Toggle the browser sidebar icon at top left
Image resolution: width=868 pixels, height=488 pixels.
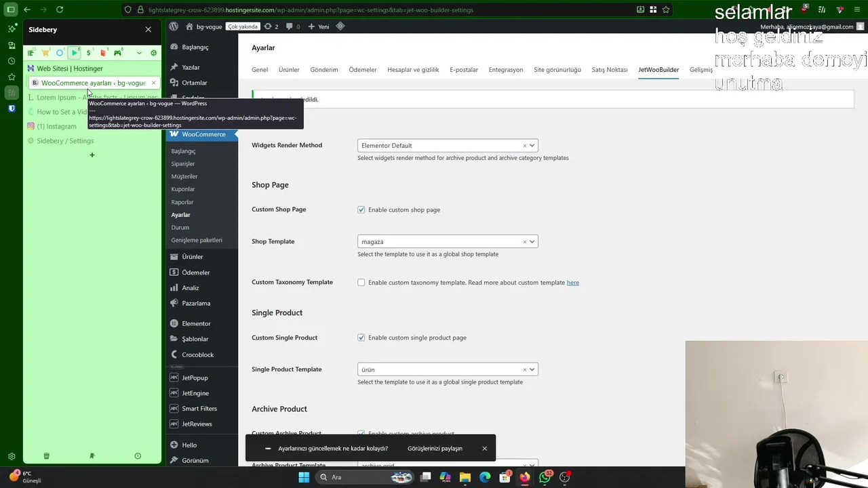tap(11, 9)
